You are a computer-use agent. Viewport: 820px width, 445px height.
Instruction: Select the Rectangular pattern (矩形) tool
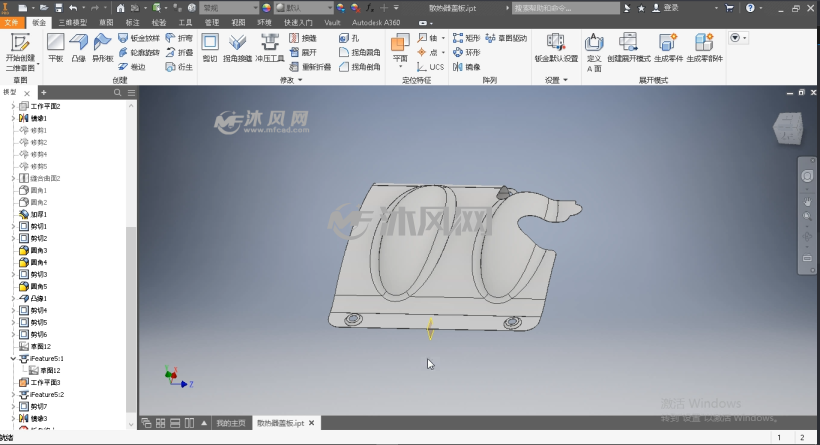(466, 38)
